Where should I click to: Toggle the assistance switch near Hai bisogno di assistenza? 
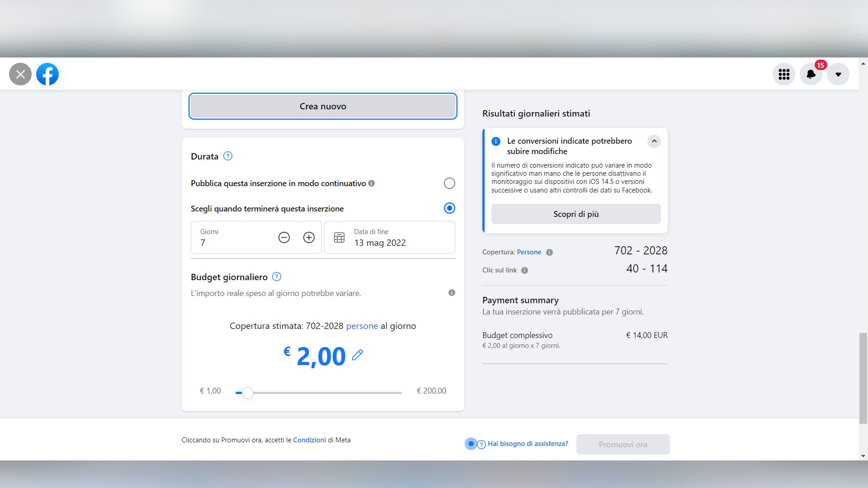[x=472, y=444]
